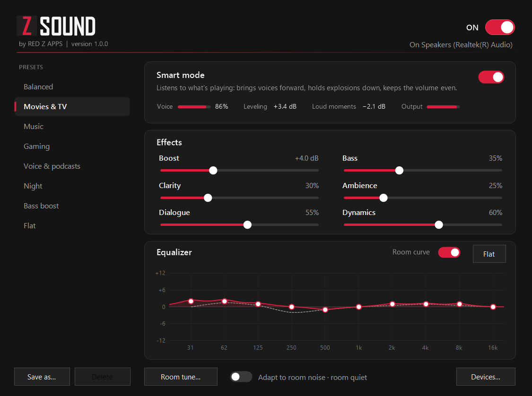Click the 60% Dynamics value
Screen dimensions: 532x396
tap(496, 213)
